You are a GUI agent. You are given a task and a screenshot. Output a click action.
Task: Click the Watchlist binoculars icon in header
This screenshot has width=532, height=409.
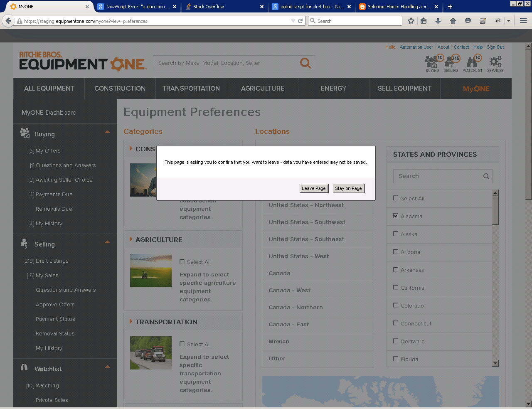pyautogui.click(x=473, y=64)
